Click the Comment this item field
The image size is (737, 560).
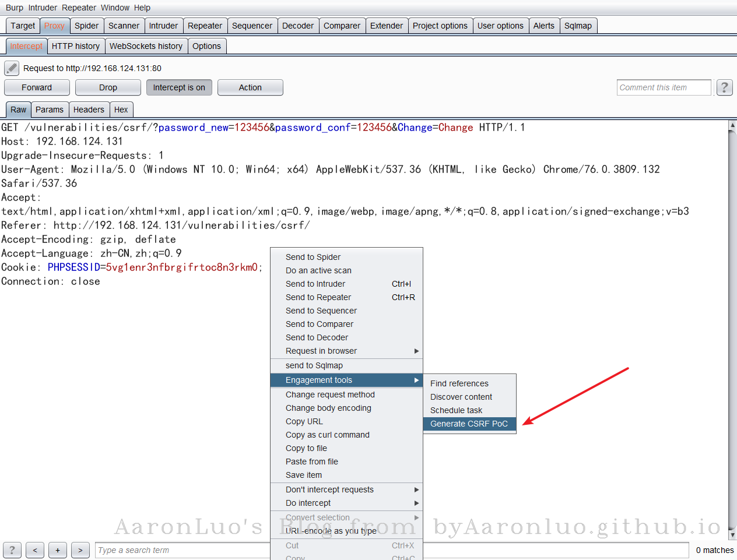[664, 87]
